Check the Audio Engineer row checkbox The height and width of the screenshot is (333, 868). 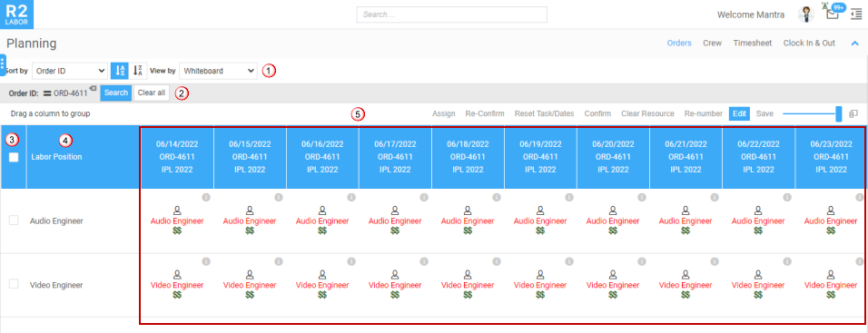[x=14, y=220]
